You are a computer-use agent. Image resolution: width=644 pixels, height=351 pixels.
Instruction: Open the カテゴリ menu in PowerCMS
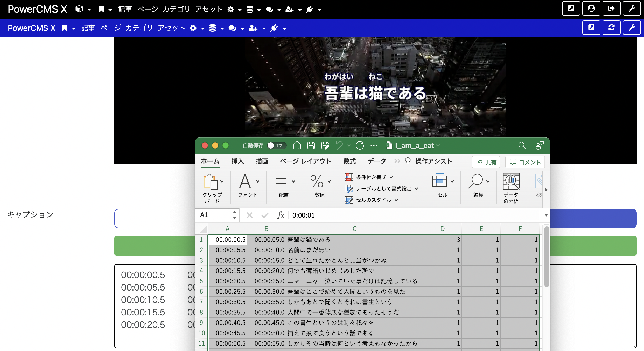pyautogui.click(x=176, y=9)
